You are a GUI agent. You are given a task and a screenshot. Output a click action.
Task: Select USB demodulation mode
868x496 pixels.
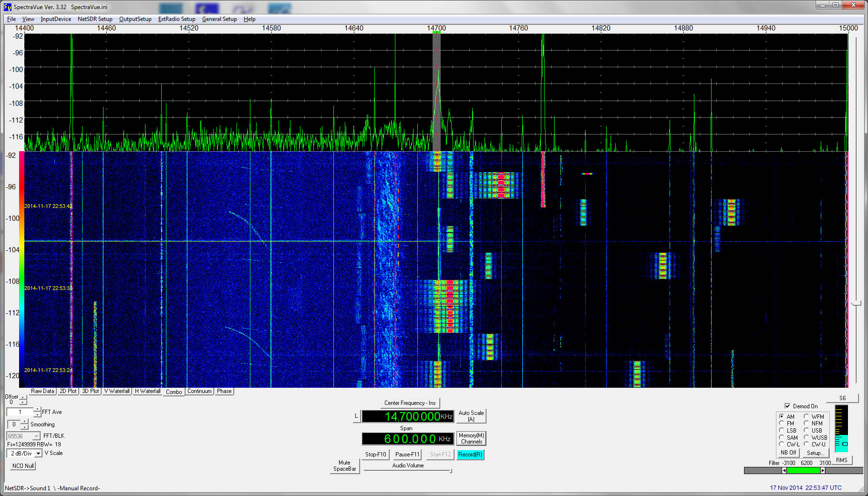click(806, 430)
